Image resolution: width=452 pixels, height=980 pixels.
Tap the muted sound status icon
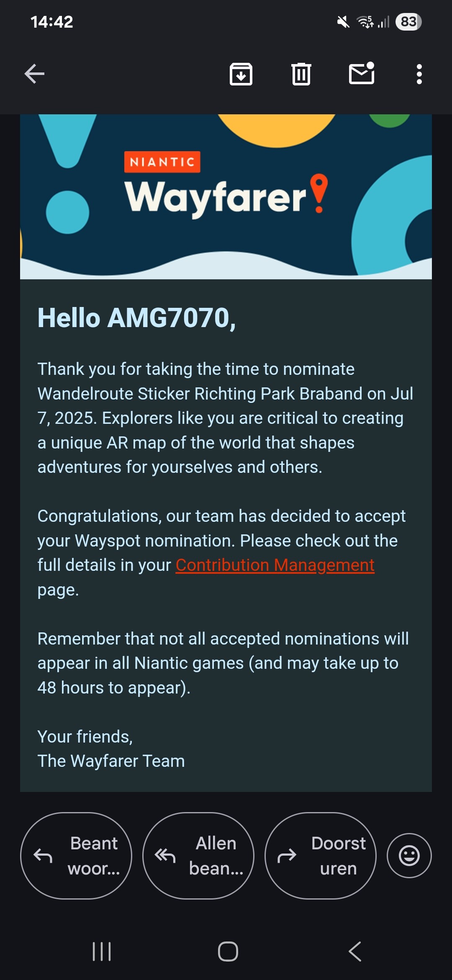coord(343,22)
